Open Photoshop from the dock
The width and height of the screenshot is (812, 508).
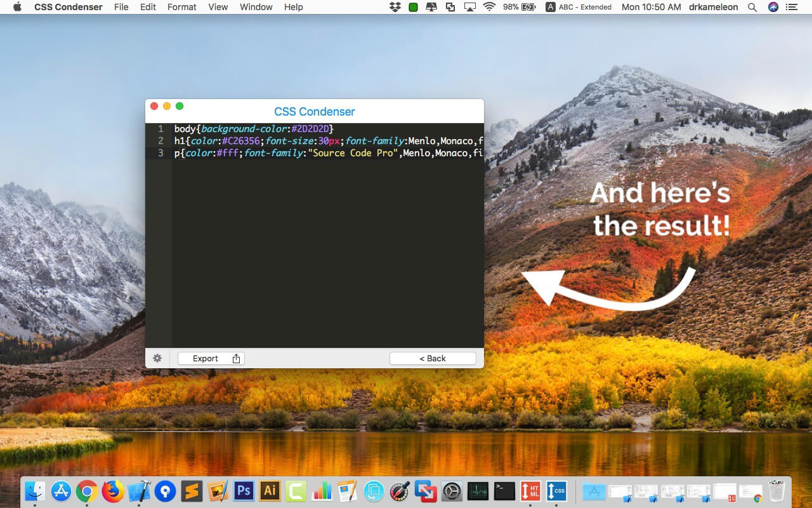[x=244, y=491]
